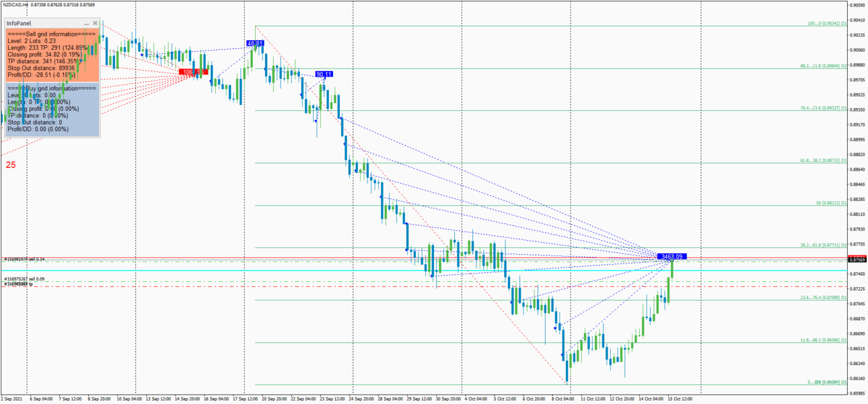The height and width of the screenshot is (404, 868).
Task: Click the current price tag 0.87569 on price axis
Action: tap(858, 259)
